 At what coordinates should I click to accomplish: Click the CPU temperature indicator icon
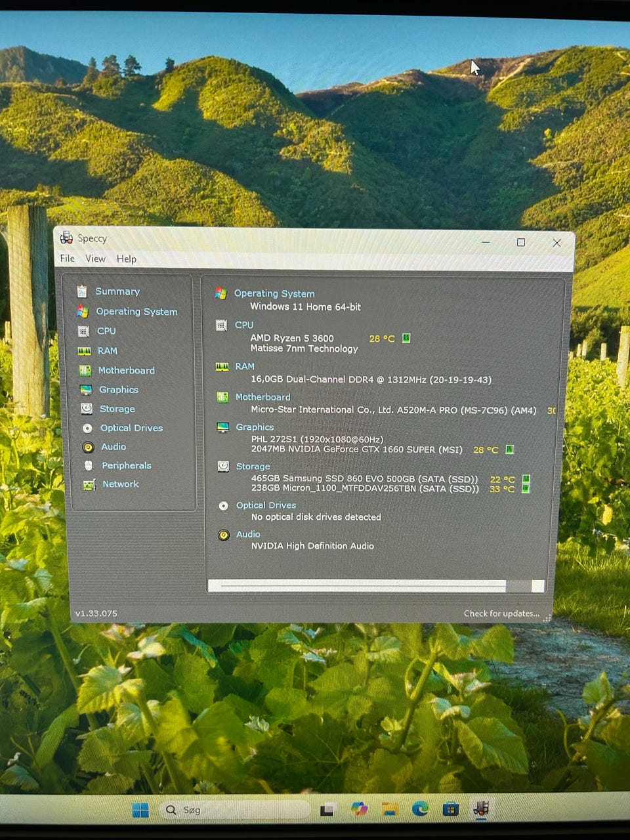pos(406,338)
